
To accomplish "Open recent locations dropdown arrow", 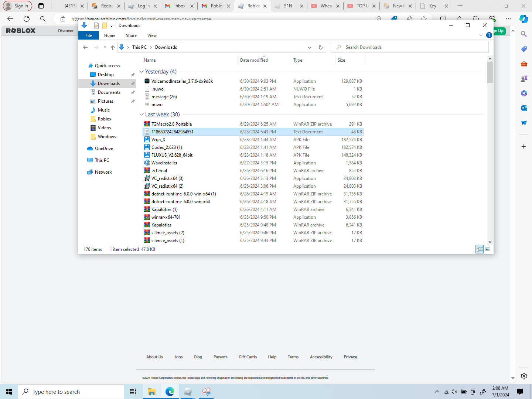I will point(105,47).
